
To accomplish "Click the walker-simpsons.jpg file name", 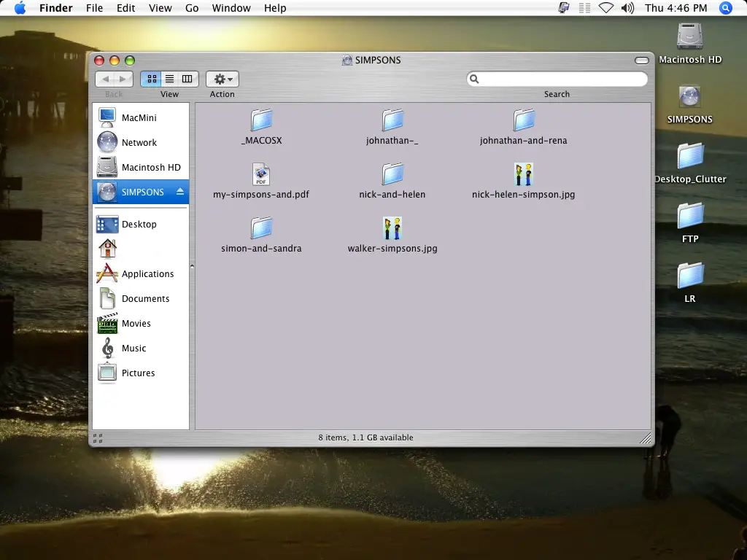I will point(392,248).
